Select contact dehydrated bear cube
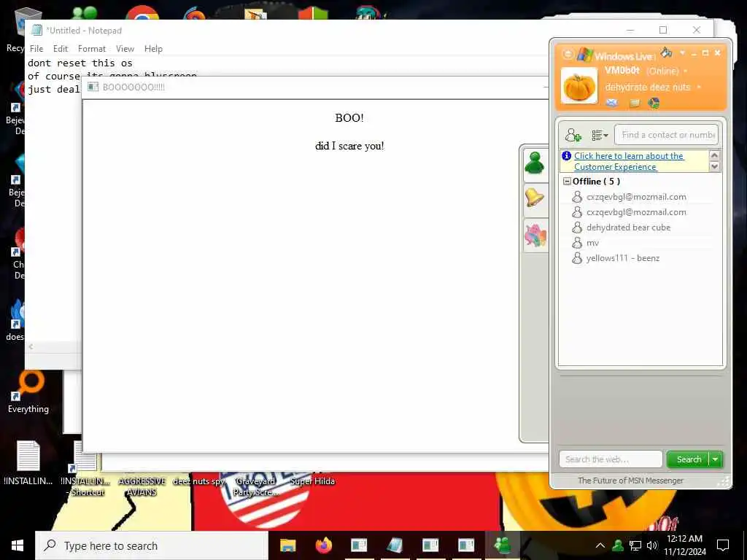 (628, 227)
